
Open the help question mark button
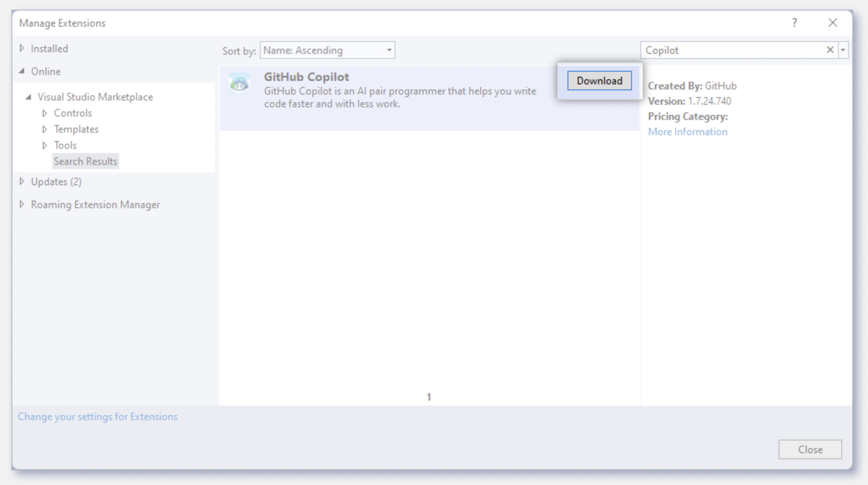tap(795, 22)
